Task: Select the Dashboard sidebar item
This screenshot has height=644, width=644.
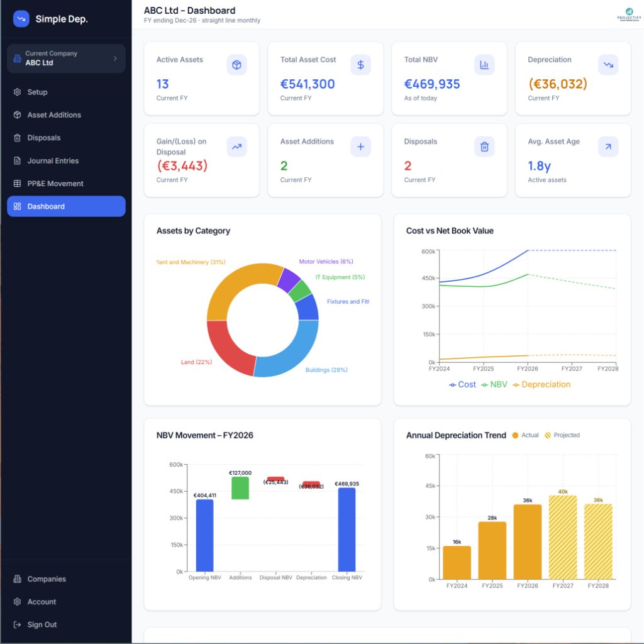Action: coord(66,206)
